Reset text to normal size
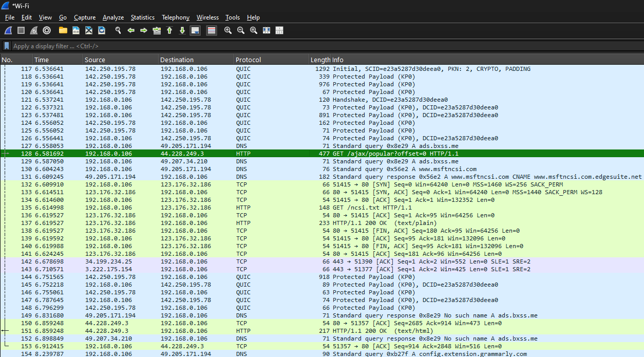Viewport: 644px width, 357px height. [254, 31]
